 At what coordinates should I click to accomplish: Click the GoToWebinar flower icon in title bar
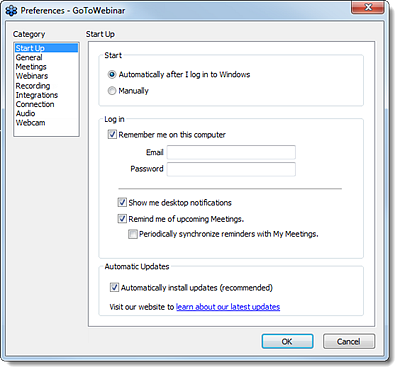pyautogui.click(x=11, y=11)
